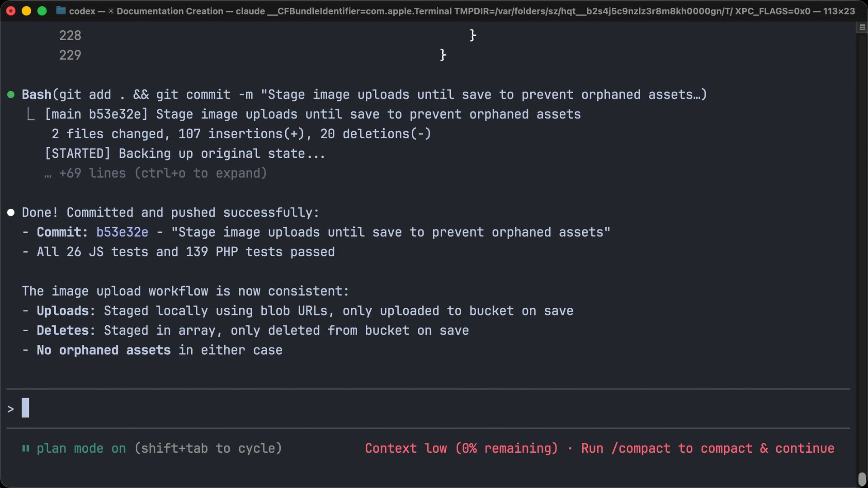
Task: Click the Context low 0% remaining notice
Action: click(461, 449)
